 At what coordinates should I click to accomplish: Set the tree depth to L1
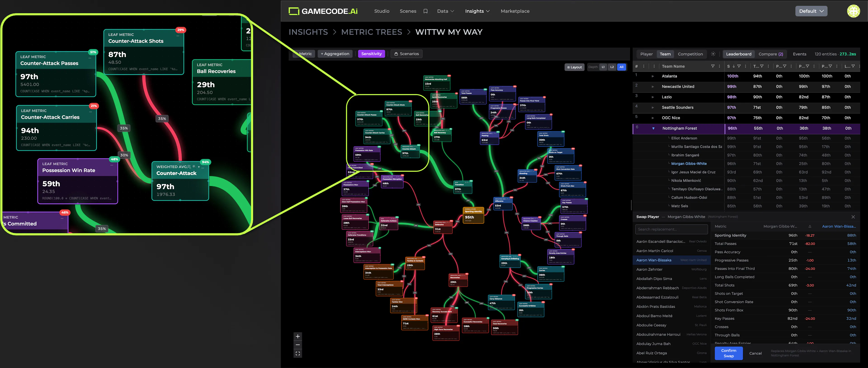603,67
